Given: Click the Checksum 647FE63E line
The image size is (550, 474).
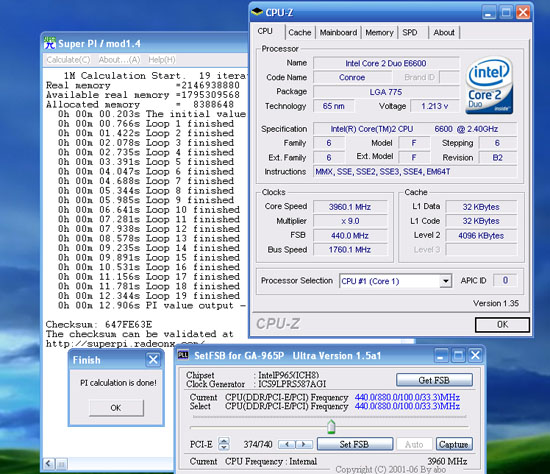Looking at the screenshot, I should coord(99,324).
